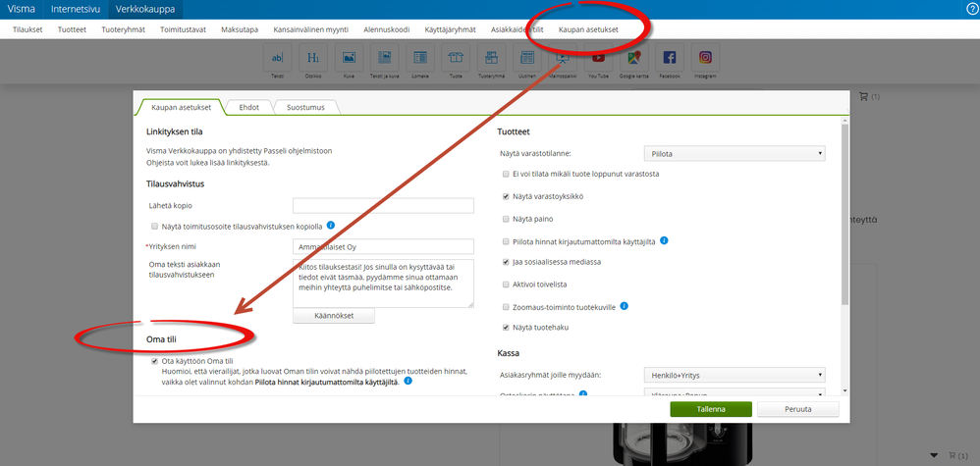Open Asiakasryhmät dropdown showing Henkilö+Yritys
The width and height of the screenshot is (980, 466).
[x=735, y=375]
